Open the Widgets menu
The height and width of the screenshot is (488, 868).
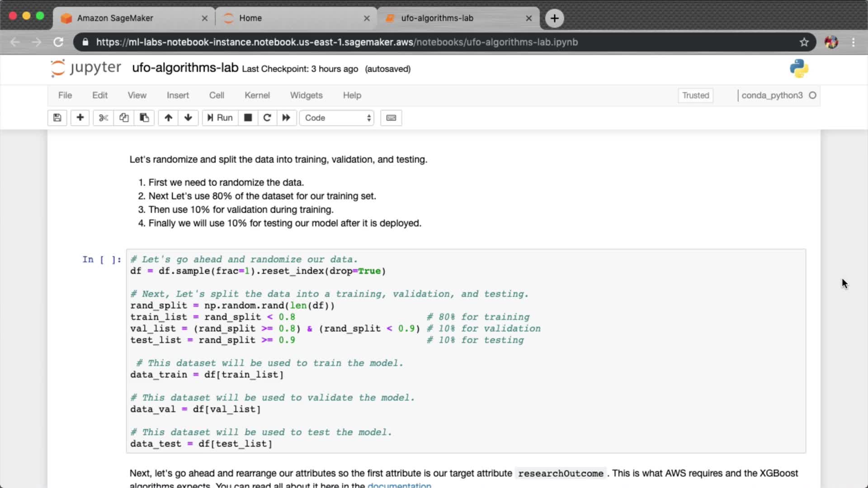pyautogui.click(x=306, y=95)
